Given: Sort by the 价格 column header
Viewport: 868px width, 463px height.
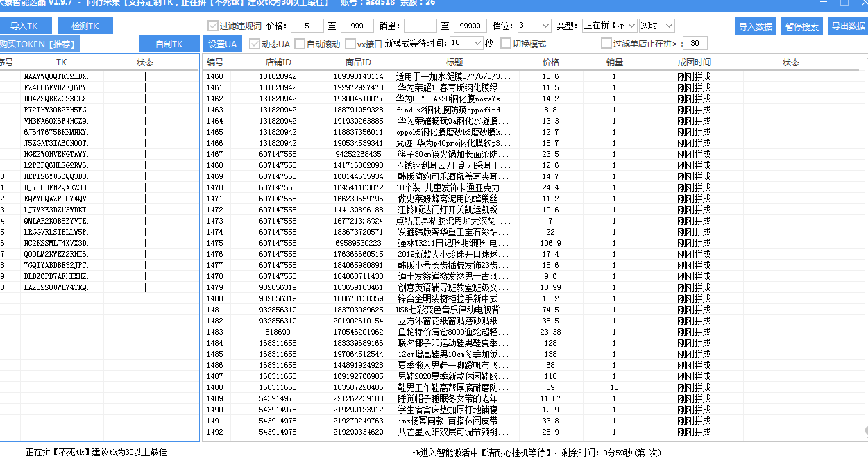Looking at the screenshot, I should pyautogui.click(x=550, y=62).
